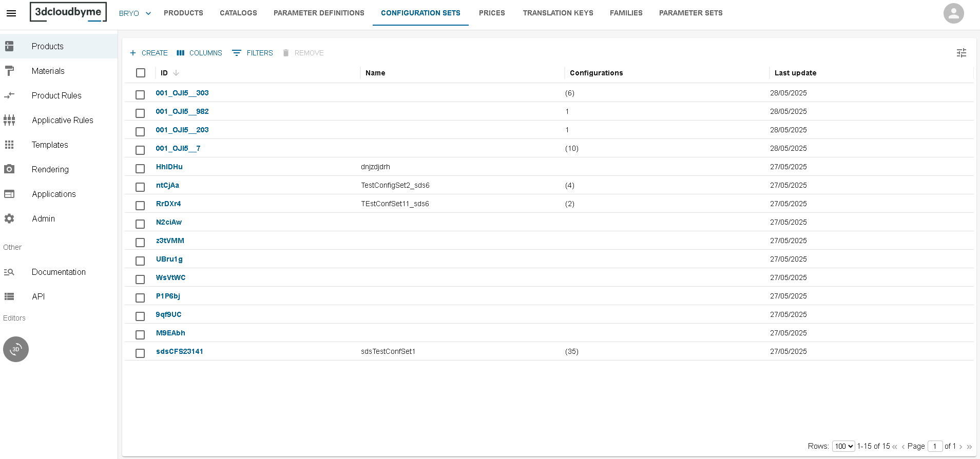Click the Materials paint roller icon
The height and width of the screenshot is (459, 980).
point(9,71)
